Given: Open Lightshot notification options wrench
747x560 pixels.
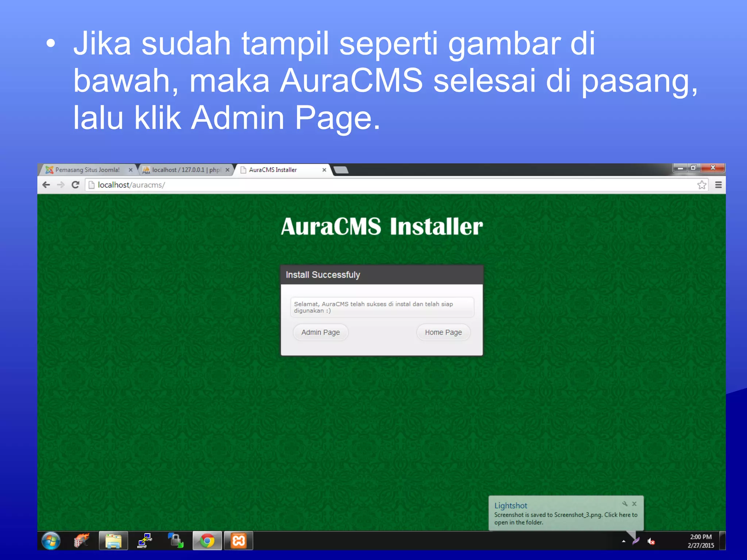Looking at the screenshot, I should coord(625,504).
